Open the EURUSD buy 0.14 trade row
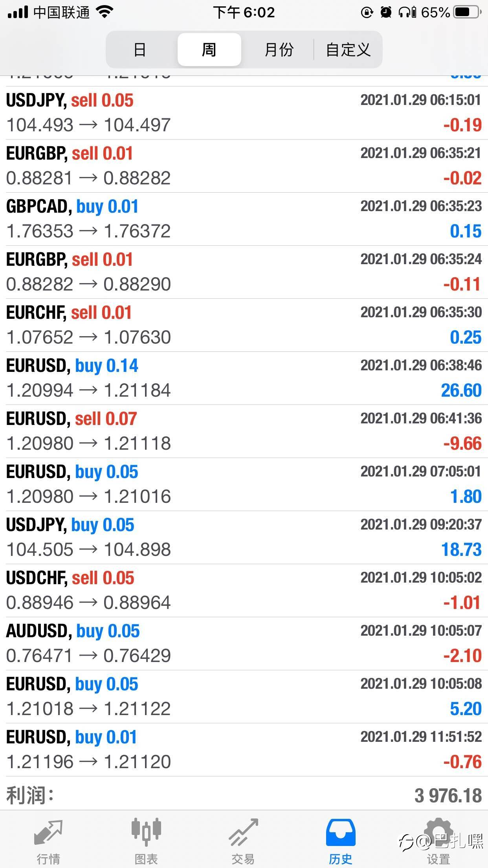Viewport: 488px width, 868px height. pyautogui.click(x=244, y=378)
